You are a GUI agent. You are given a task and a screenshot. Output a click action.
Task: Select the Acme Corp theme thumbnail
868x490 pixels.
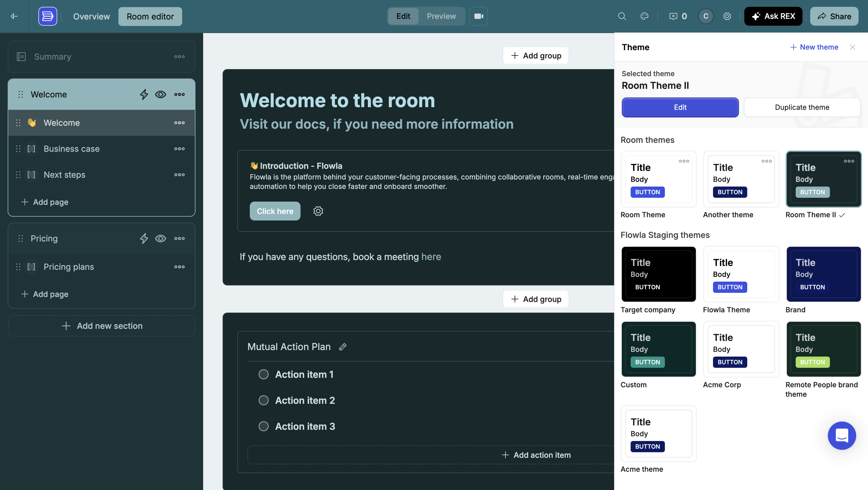click(741, 349)
